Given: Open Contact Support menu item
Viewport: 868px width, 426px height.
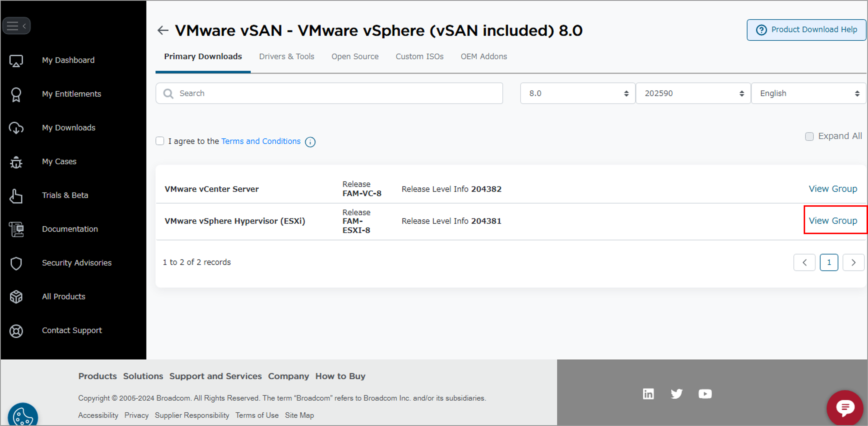Looking at the screenshot, I should coord(72,330).
